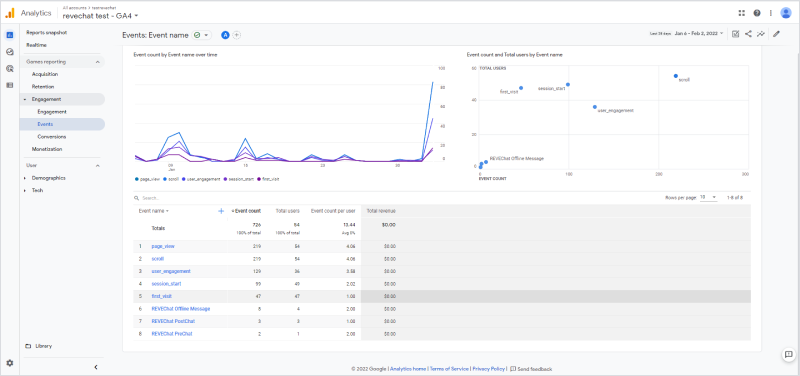The image size is (800, 376).
Task: Open the Configure icon in left rail
Action: pos(10,85)
